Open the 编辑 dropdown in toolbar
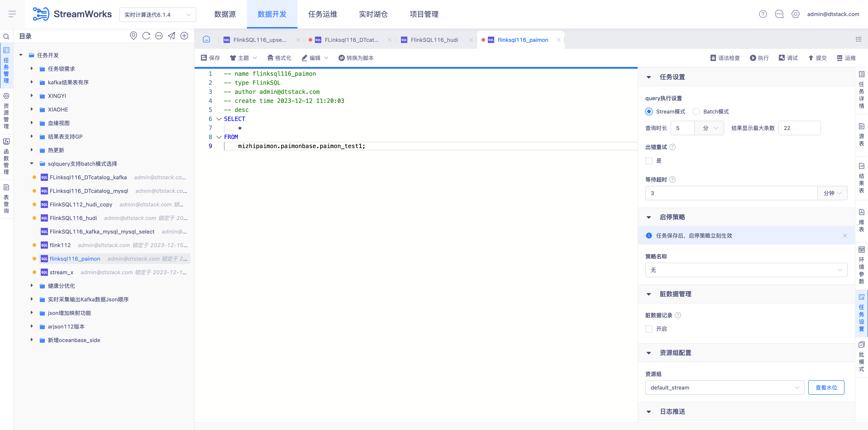 point(315,58)
